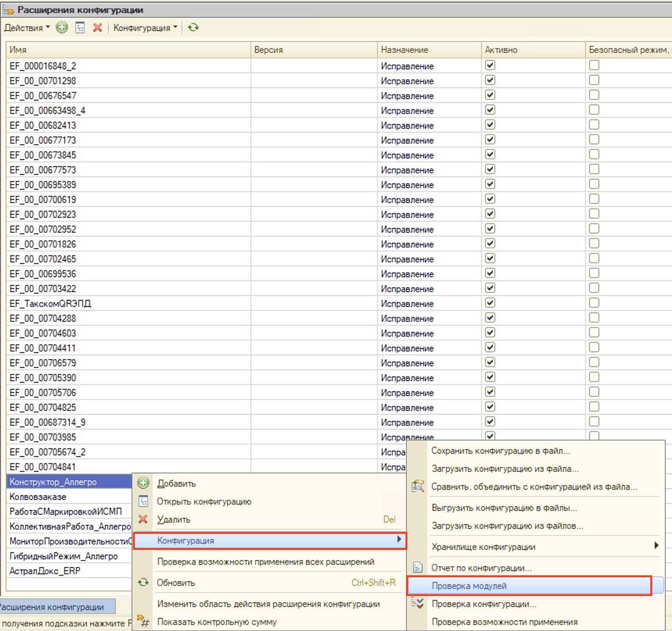Click checksum icon beside Показать контрольную сумму
Viewport: 672px width, 631px height.
click(143, 620)
